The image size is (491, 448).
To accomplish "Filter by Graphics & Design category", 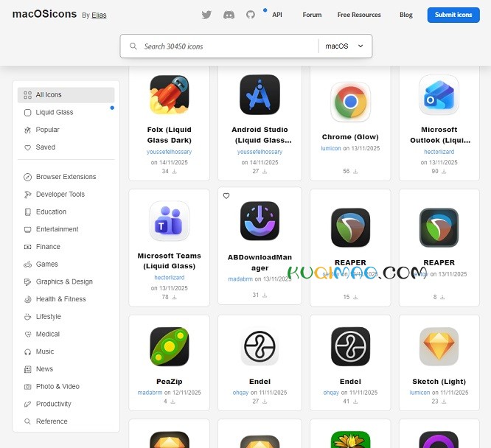I will pos(66,281).
